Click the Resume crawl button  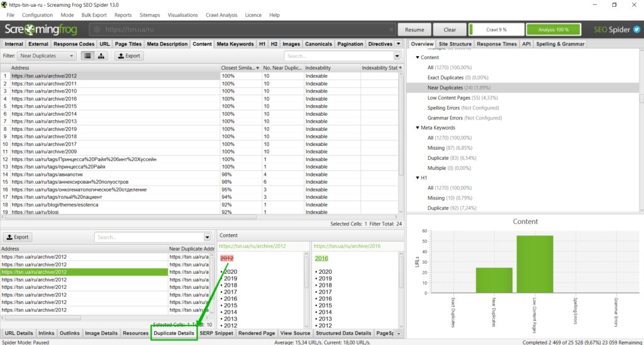(414, 30)
